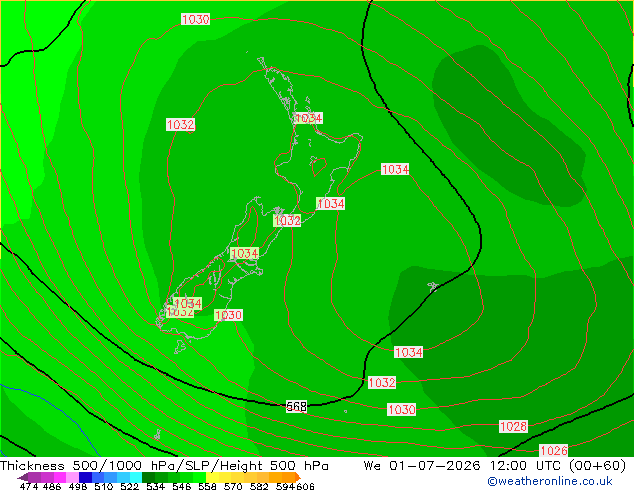This screenshot has width=634, height=490.
Task: Select the 568 height contour label
Action: pyautogui.click(x=296, y=406)
